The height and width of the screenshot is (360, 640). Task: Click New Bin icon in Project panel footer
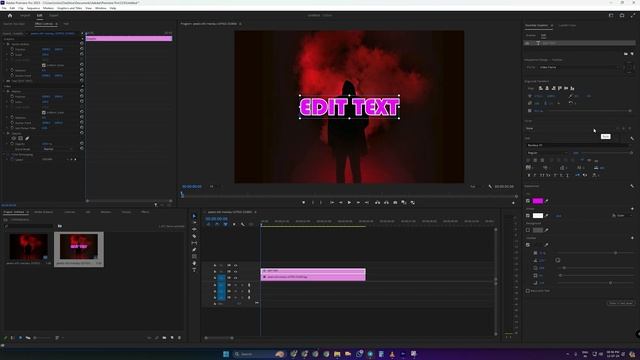164,338
